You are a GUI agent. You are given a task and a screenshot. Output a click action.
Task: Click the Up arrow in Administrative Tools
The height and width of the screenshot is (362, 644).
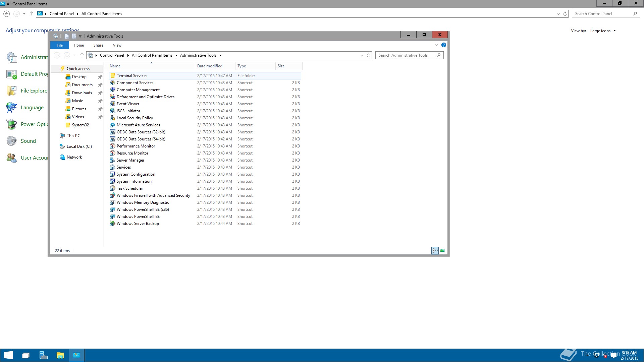click(x=82, y=55)
